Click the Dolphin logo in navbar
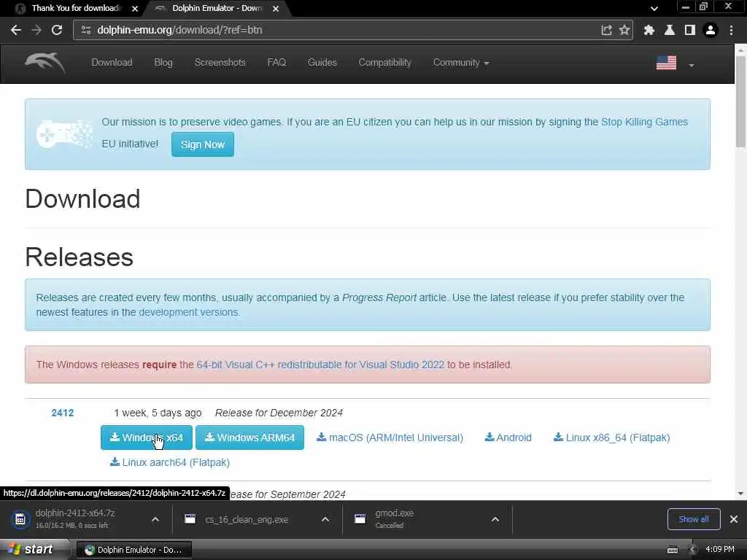 tap(45, 63)
